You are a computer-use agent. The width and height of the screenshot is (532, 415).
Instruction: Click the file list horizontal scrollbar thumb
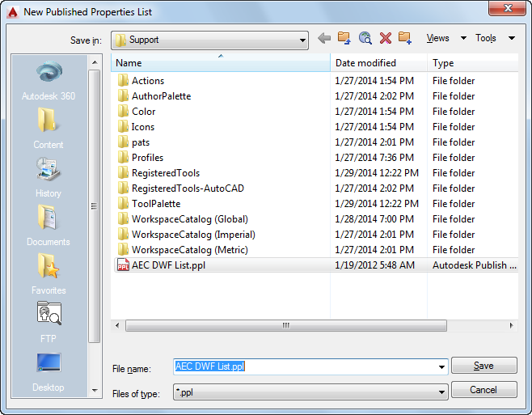point(286,325)
